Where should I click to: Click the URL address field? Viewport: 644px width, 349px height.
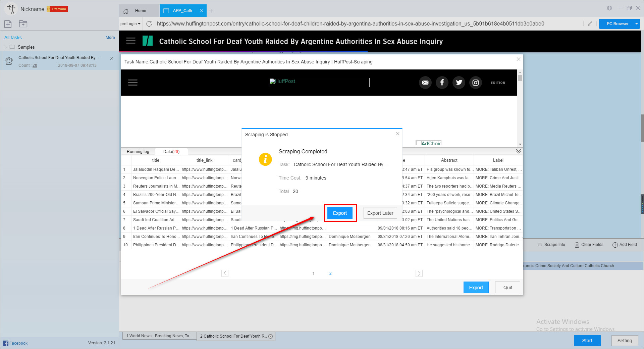click(x=369, y=24)
